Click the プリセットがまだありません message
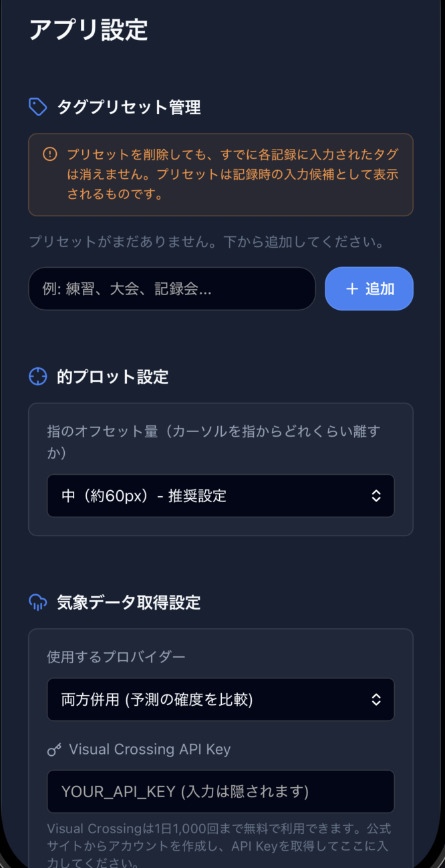This screenshot has width=445, height=868. (x=206, y=242)
